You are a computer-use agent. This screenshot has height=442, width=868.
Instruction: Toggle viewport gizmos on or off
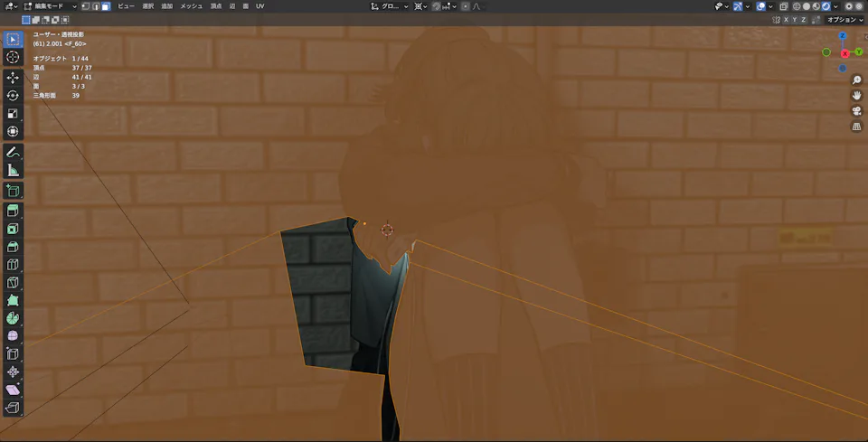[738, 6]
